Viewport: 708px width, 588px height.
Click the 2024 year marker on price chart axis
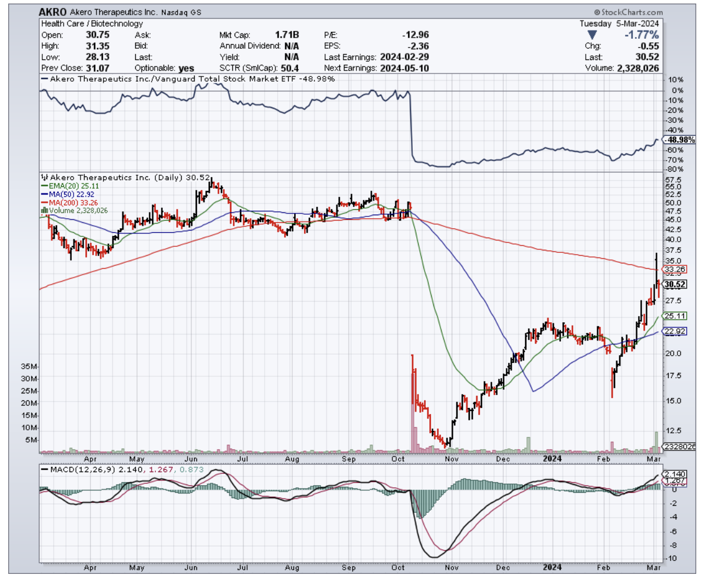click(x=552, y=459)
